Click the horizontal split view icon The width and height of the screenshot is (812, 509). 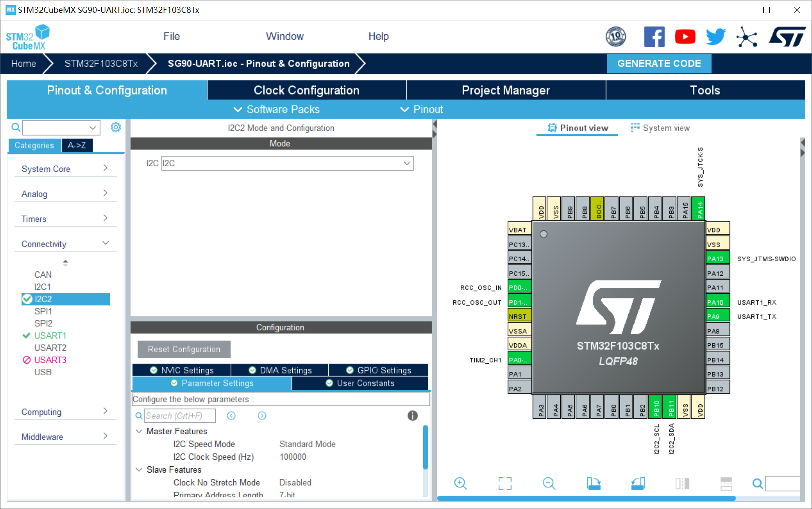coord(726,483)
